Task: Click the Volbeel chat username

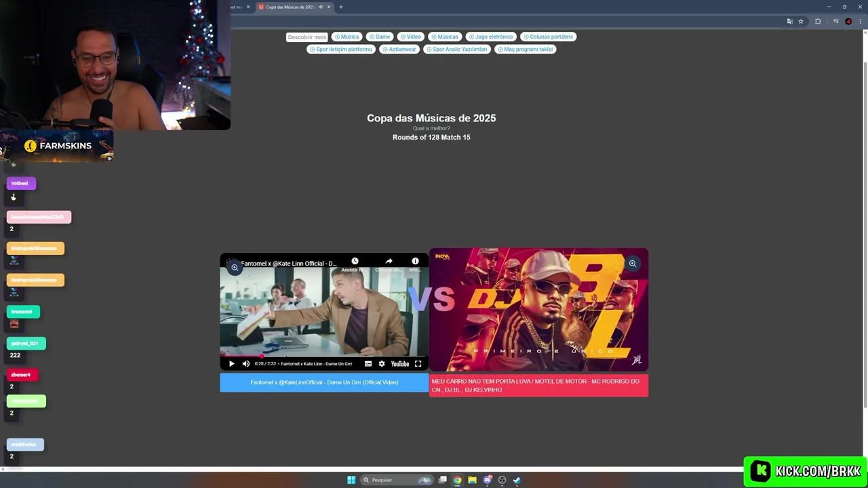Action: point(20,184)
